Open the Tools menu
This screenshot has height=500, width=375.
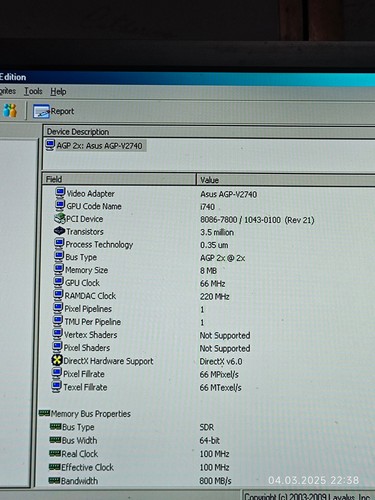tap(33, 91)
